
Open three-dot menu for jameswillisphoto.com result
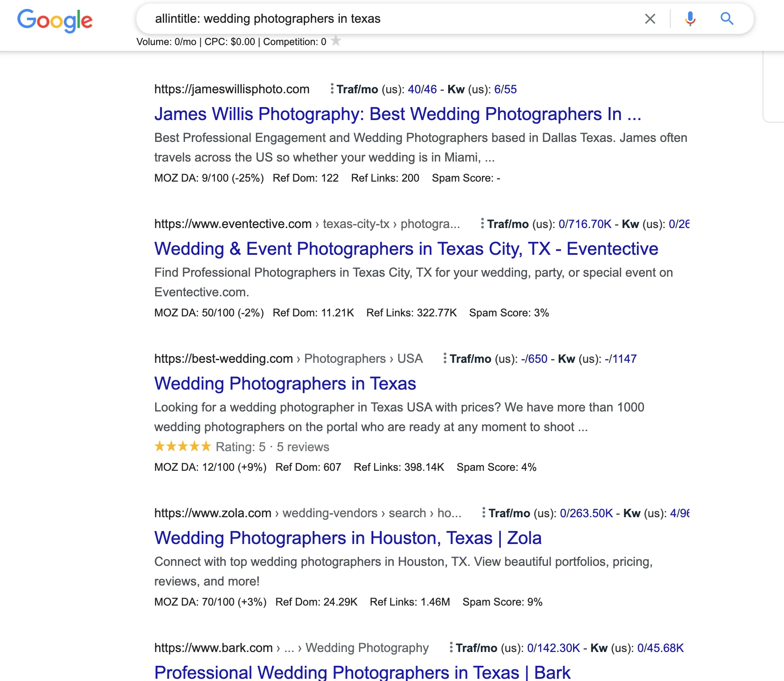(332, 89)
